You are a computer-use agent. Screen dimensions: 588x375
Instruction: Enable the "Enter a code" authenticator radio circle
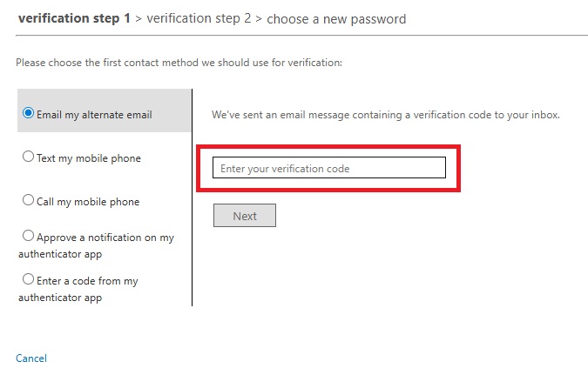[x=29, y=279]
